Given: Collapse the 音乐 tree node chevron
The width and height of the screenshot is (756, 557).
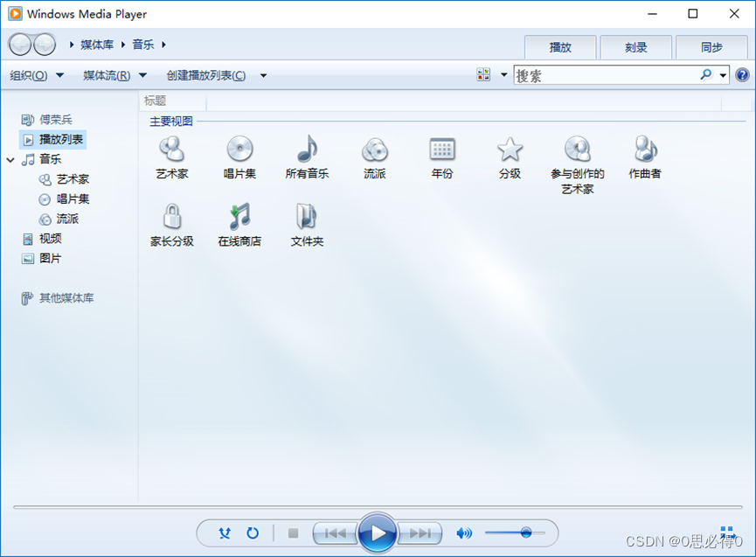Looking at the screenshot, I should tap(10, 160).
